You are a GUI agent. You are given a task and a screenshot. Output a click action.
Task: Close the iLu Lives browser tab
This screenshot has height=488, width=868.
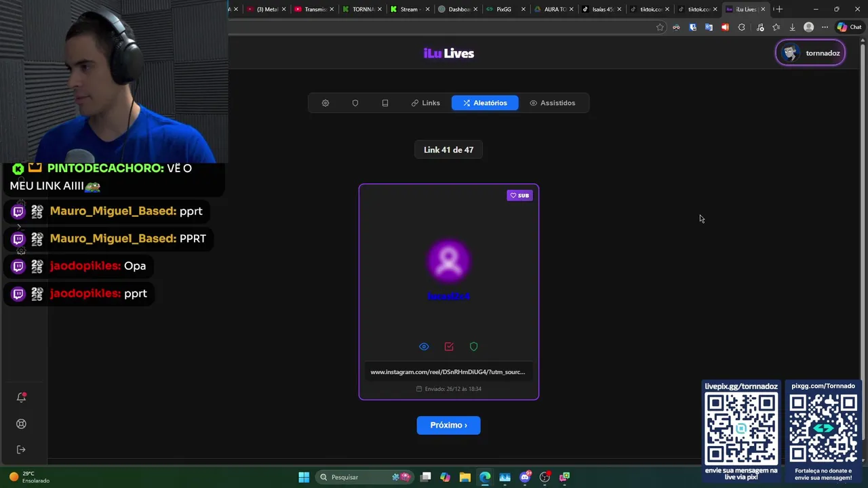click(x=764, y=9)
